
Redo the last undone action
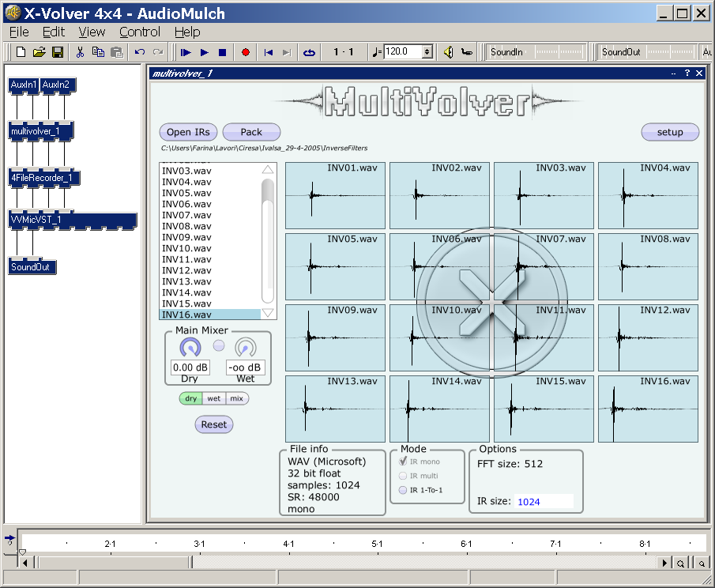coord(158,52)
